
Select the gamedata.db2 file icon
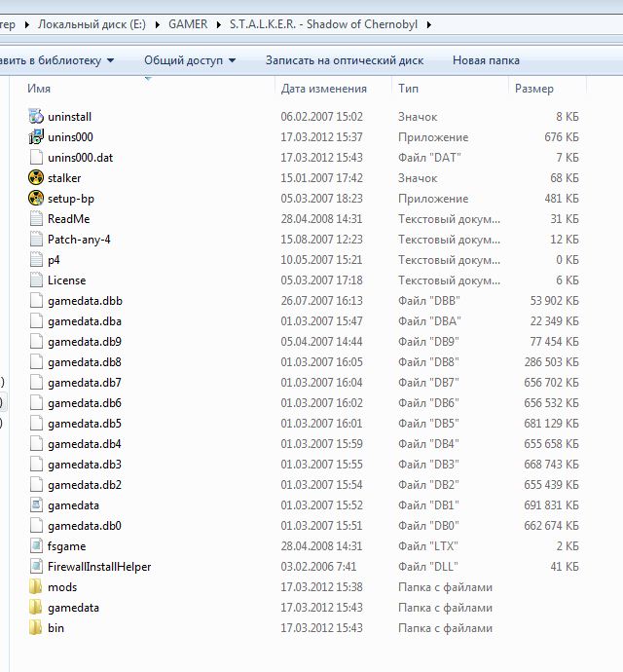click(36, 485)
